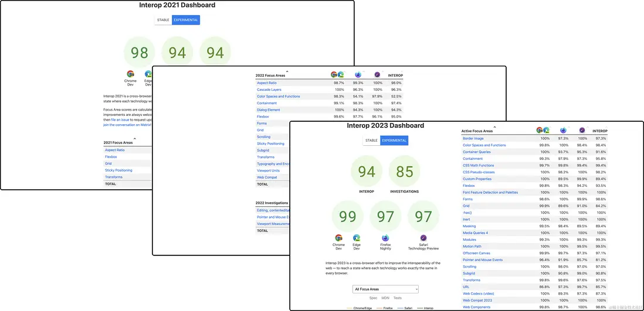The width and height of the screenshot is (644, 311).
Task: Click Chrome icon in 2022 Focus Areas header
Action: click(x=334, y=74)
